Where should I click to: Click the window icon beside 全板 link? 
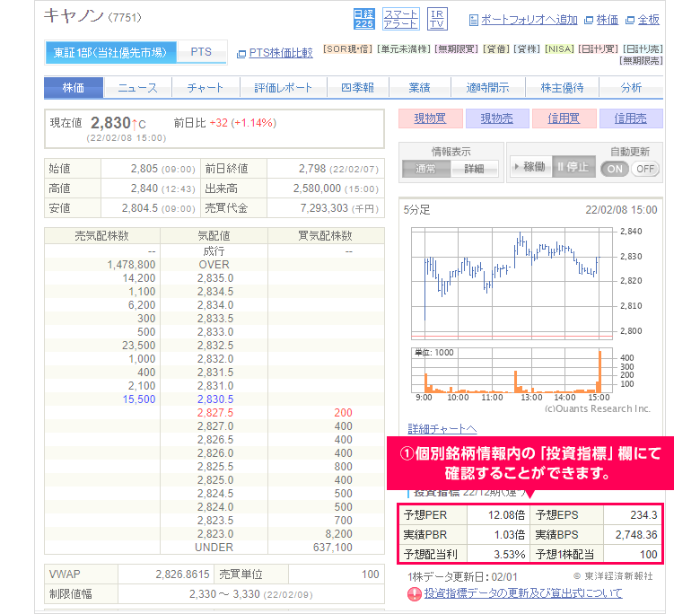pyautogui.click(x=629, y=20)
